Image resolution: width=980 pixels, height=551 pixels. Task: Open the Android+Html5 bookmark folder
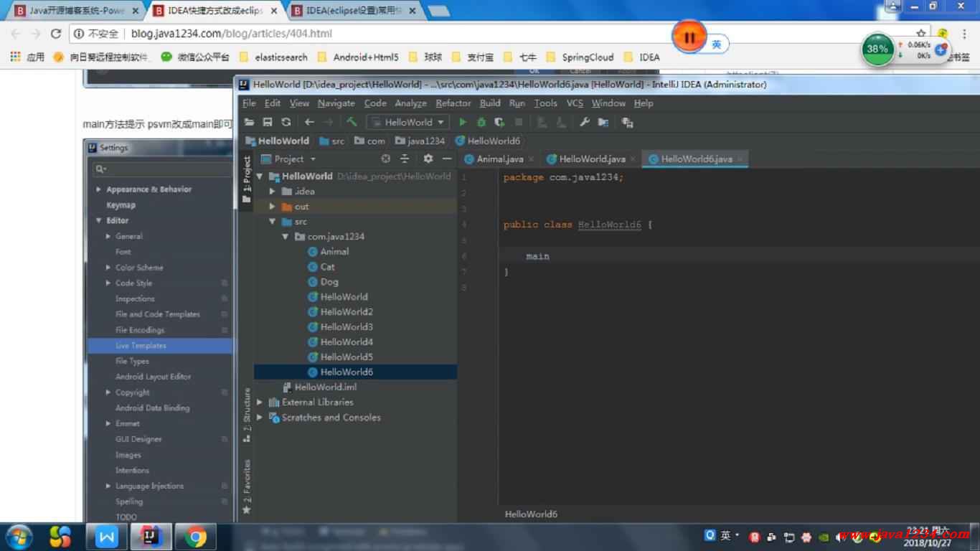[x=358, y=57]
